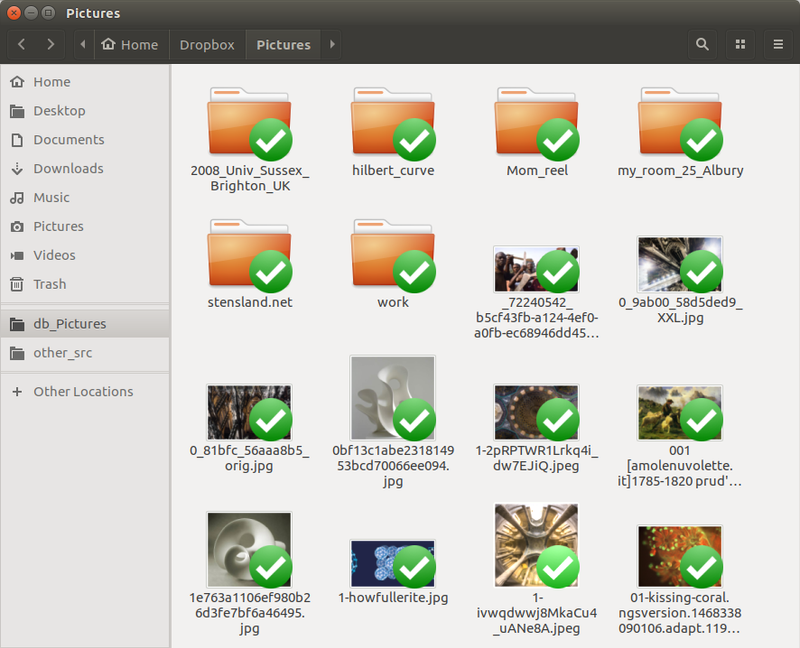Toggle the grid view icon

point(740,44)
